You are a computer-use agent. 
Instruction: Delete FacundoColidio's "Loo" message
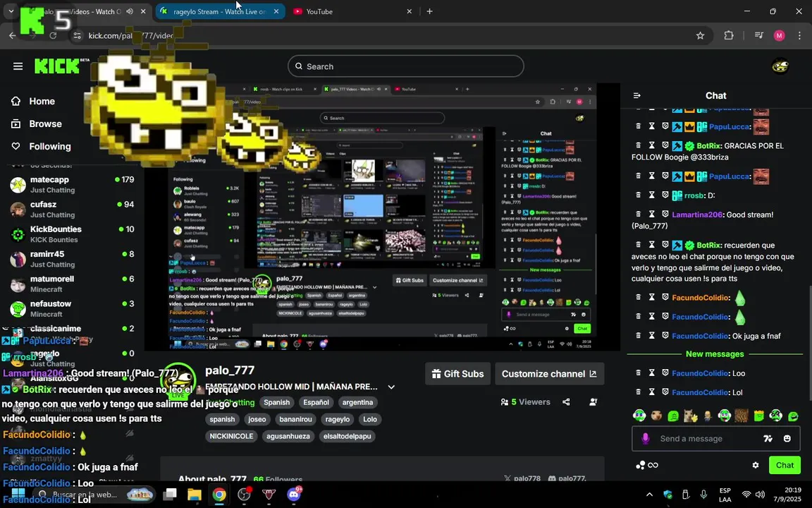point(638,373)
